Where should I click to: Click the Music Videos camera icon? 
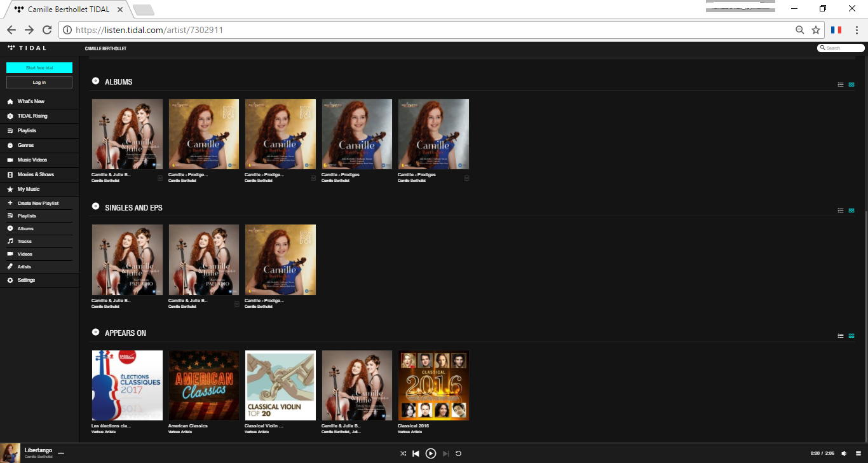point(10,160)
